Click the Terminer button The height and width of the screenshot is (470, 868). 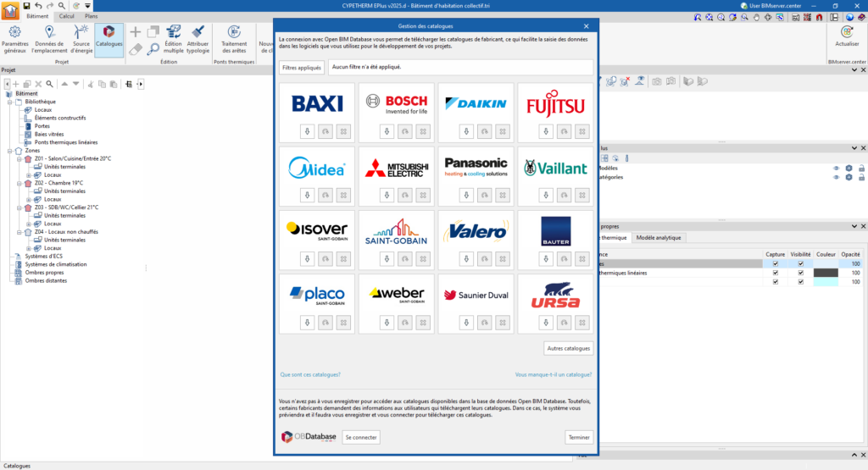(x=579, y=437)
